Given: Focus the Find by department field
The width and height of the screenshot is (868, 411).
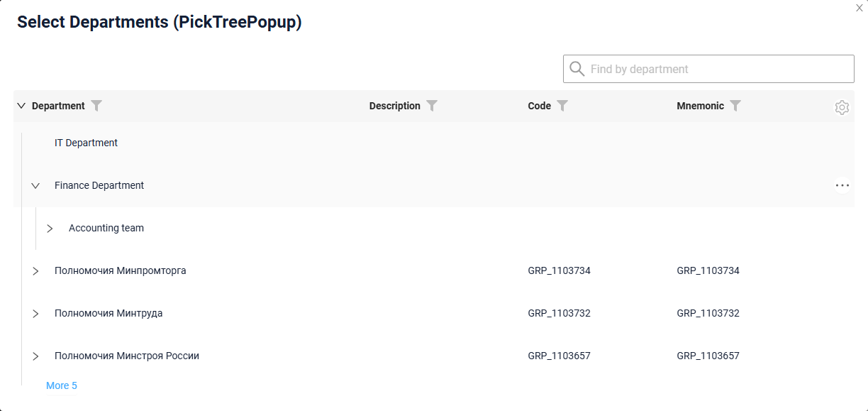Looking at the screenshot, I should pos(708,69).
